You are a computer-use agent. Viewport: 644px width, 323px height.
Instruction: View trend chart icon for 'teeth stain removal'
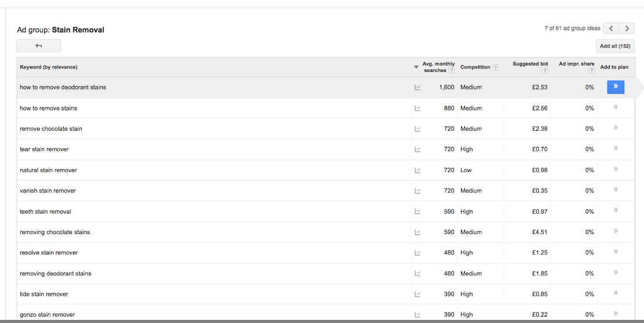click(x=417, y=211)
